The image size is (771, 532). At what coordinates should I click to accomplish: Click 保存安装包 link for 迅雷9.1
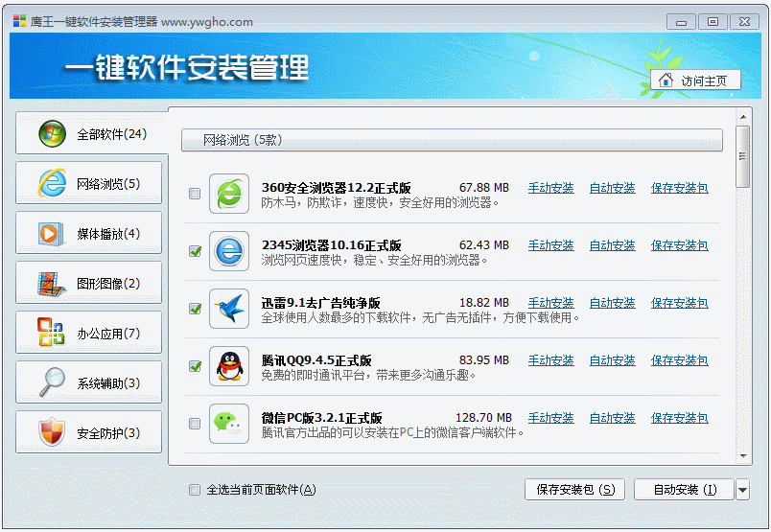(680, 303)
